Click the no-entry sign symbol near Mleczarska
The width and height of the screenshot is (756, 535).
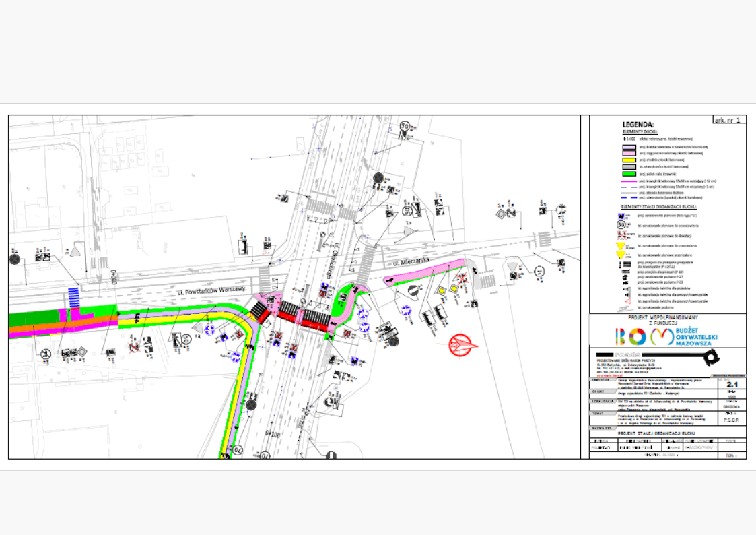(413, 290)
